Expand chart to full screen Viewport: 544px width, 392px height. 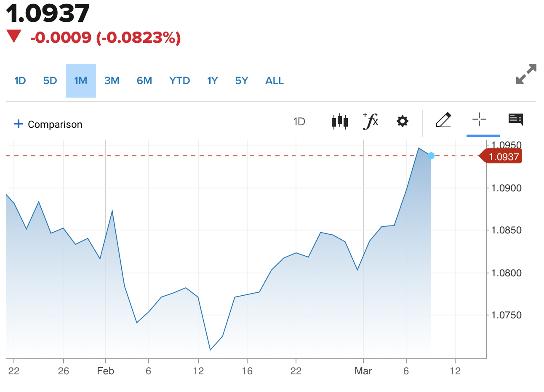[x=526, y=74]
